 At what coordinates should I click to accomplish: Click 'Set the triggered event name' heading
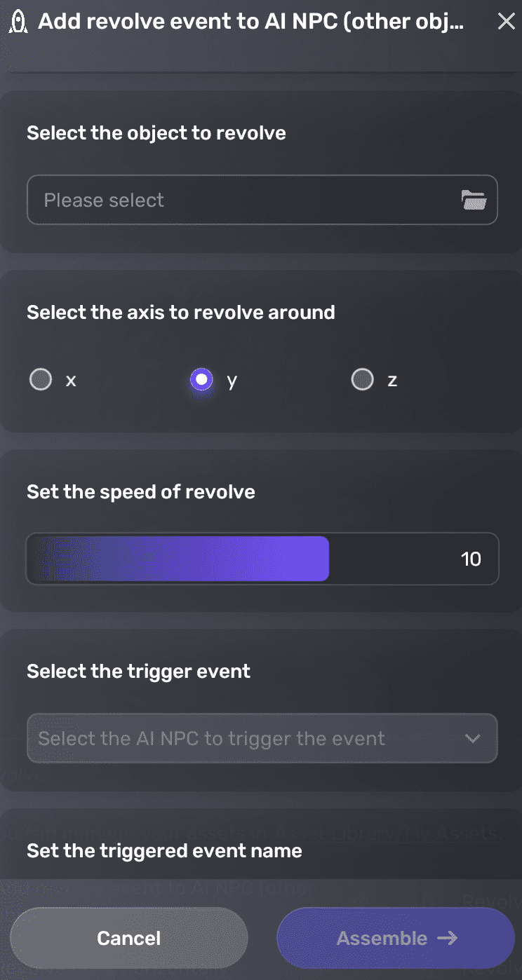pos(164,850)
